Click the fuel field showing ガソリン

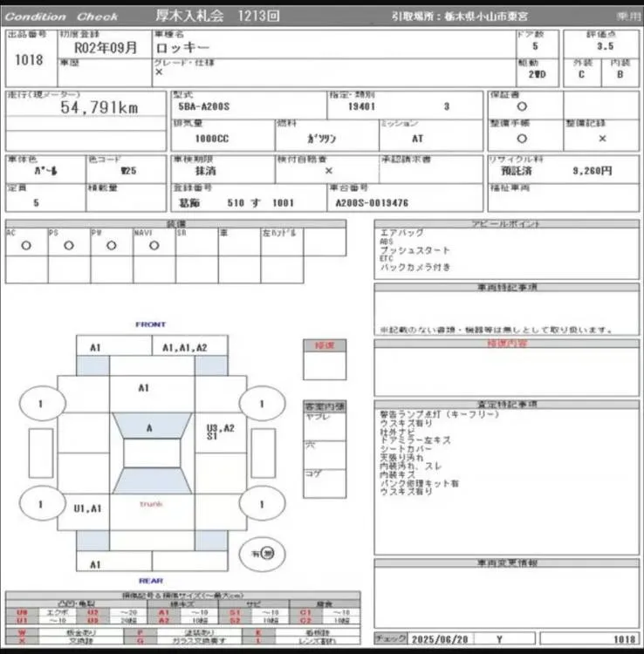321,138
